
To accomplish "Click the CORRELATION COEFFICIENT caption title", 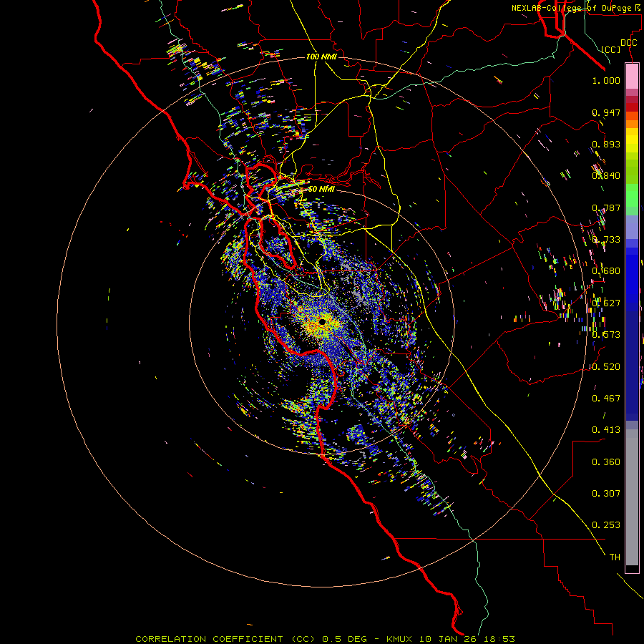I will pos(209,639).
